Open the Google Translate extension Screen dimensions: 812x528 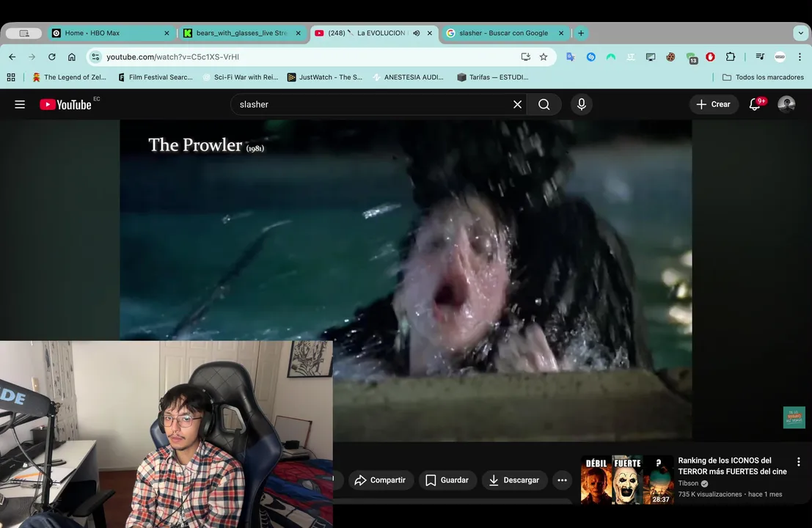[571, 57]
